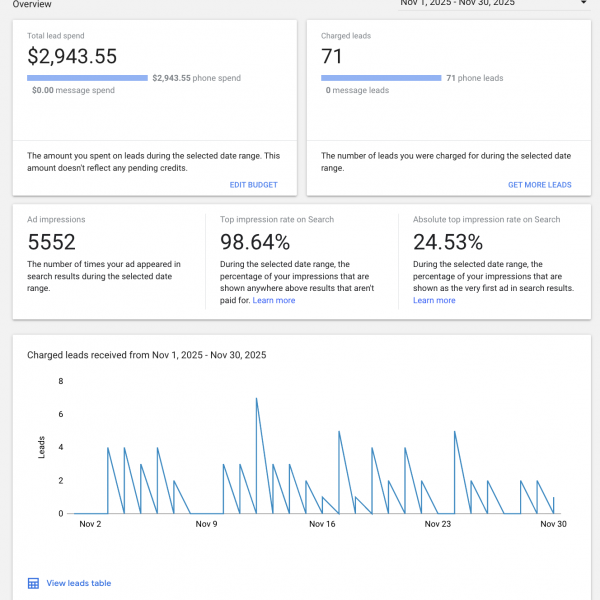Select the Ad impressions value 5552
600x600 pixels.
(x=52, y=241)
